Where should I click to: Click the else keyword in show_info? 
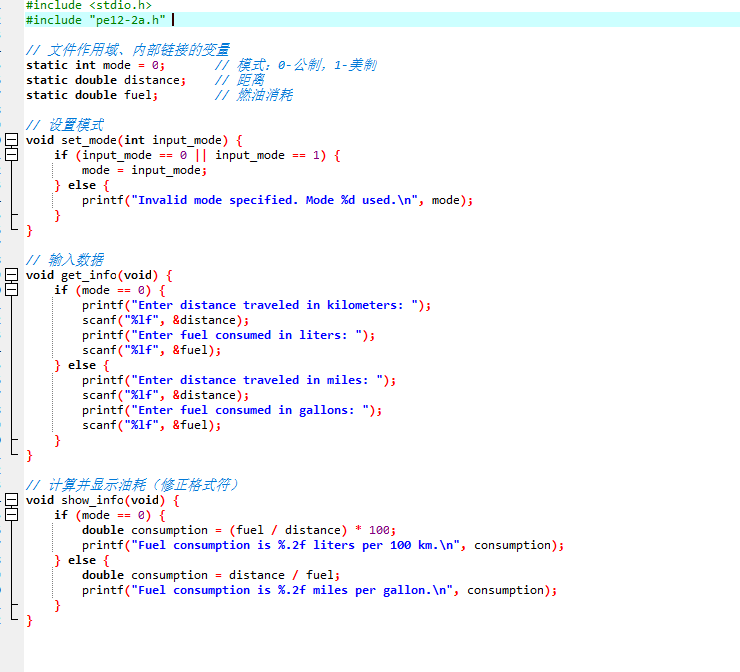click(x=82, y=560)
